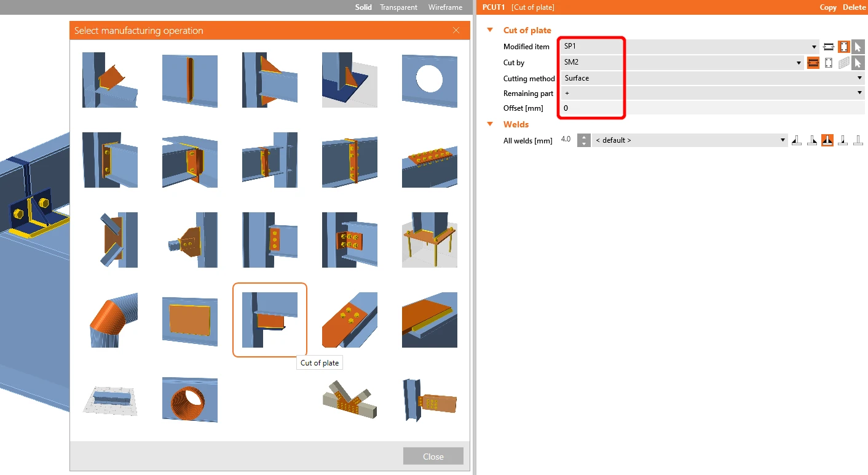This screenshot has height=475, width=868.
Task: Pick the bolted stub member to column thumbnail
Action: 430,400
